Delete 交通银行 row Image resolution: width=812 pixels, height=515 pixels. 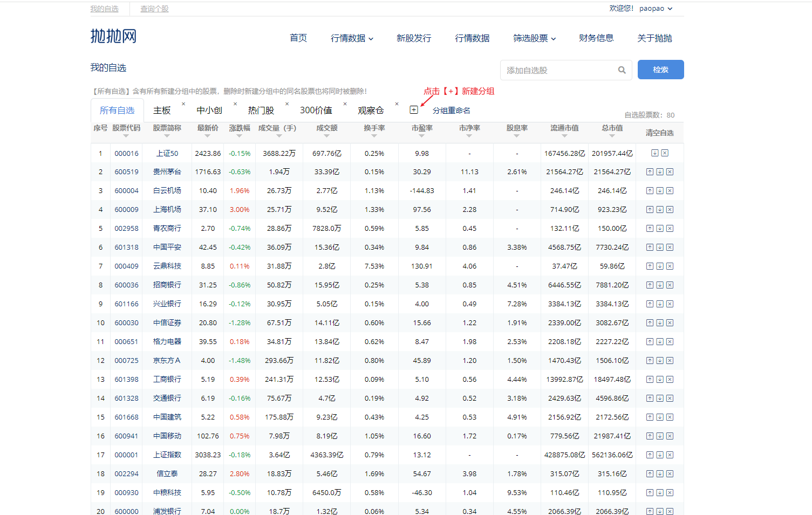pyautogui.click(x=670, y=399)
